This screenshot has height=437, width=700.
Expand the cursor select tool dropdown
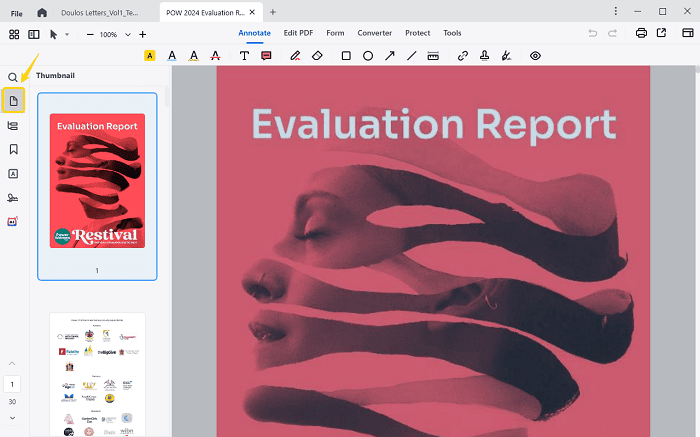click(67, 34)
